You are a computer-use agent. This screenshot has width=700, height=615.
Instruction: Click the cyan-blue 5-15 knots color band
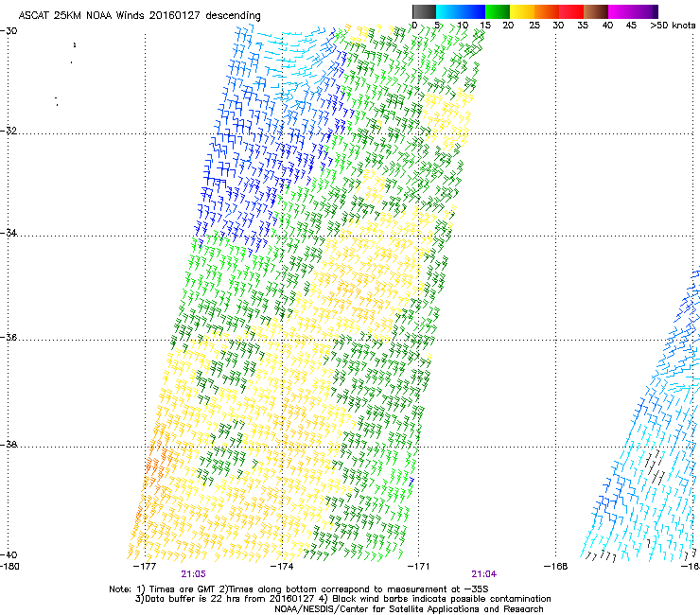461,11
